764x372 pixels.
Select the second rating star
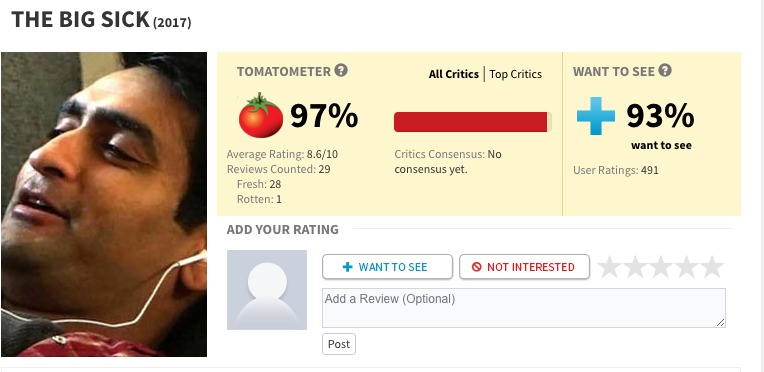(x=635, y=267)
